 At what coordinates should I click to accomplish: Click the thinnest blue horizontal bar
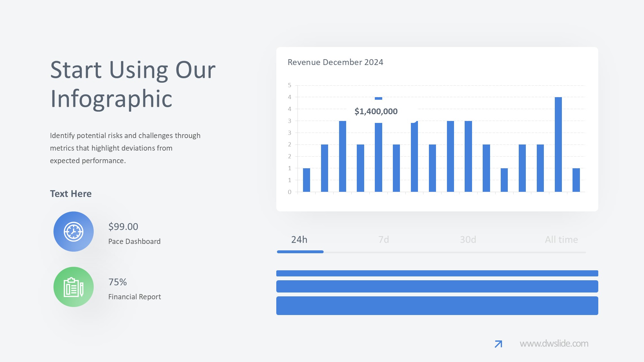pyautogui.click(x=437, y=274)
